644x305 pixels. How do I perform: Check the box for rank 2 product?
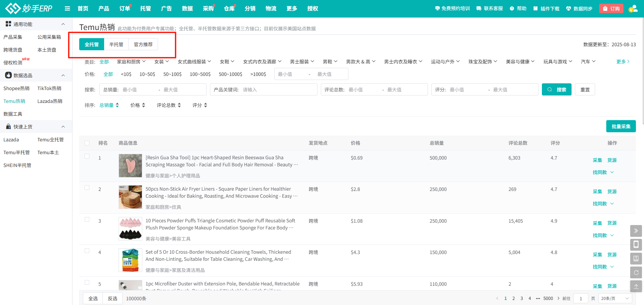pos(87,188)
